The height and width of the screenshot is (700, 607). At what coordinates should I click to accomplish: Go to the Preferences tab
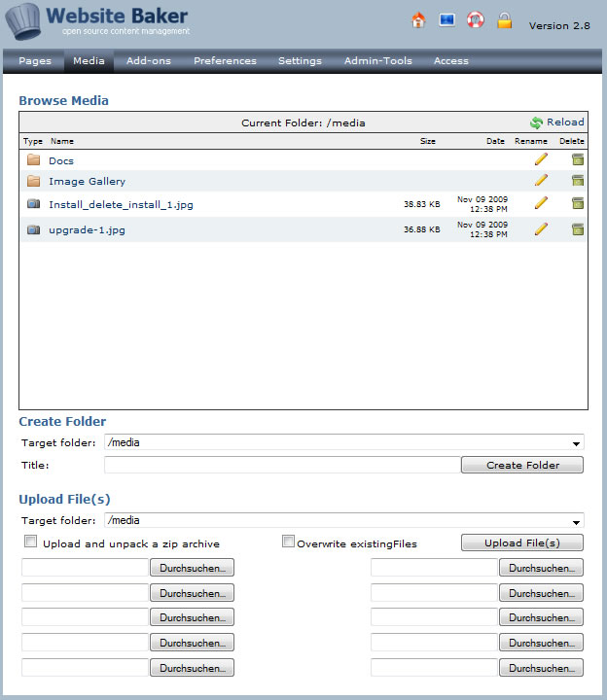225,61
